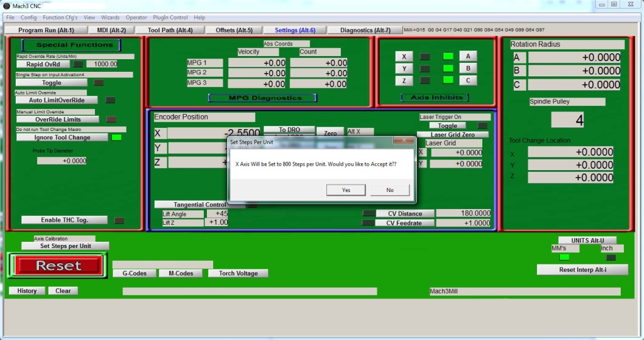Open the G-Codes list
644x340 pixels.
[x=135, y=273]
